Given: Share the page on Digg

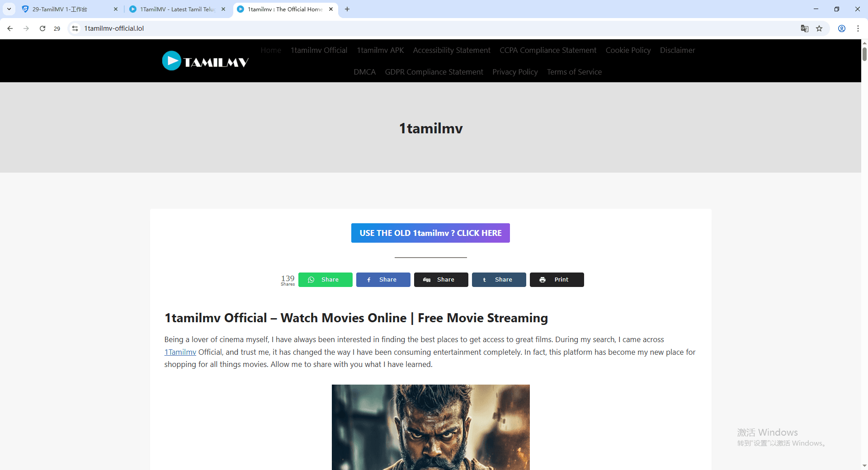Looking at the screenshot, I should 441,279.
